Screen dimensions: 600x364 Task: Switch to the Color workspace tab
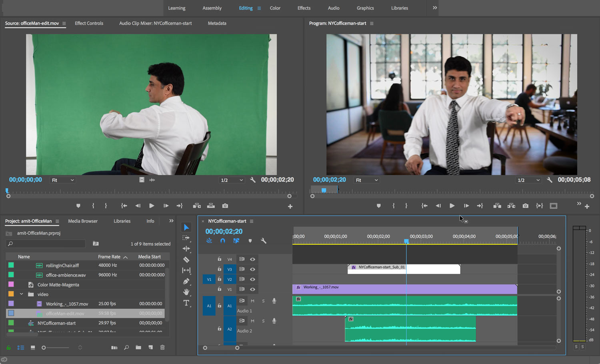pyautogui.click(x=275, y=8)
